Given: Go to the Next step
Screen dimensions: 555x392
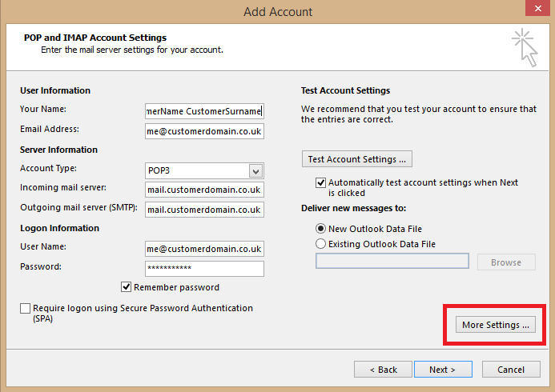Looking at the screenshot, I should point(442,370).
